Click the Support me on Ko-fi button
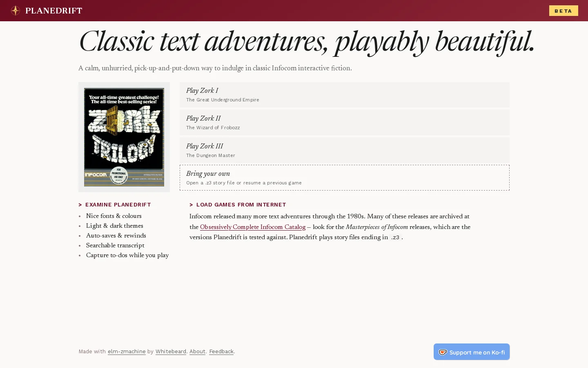The width and height of the screenshot is (588, 368). pyautogui.click(x=472, y=352)
